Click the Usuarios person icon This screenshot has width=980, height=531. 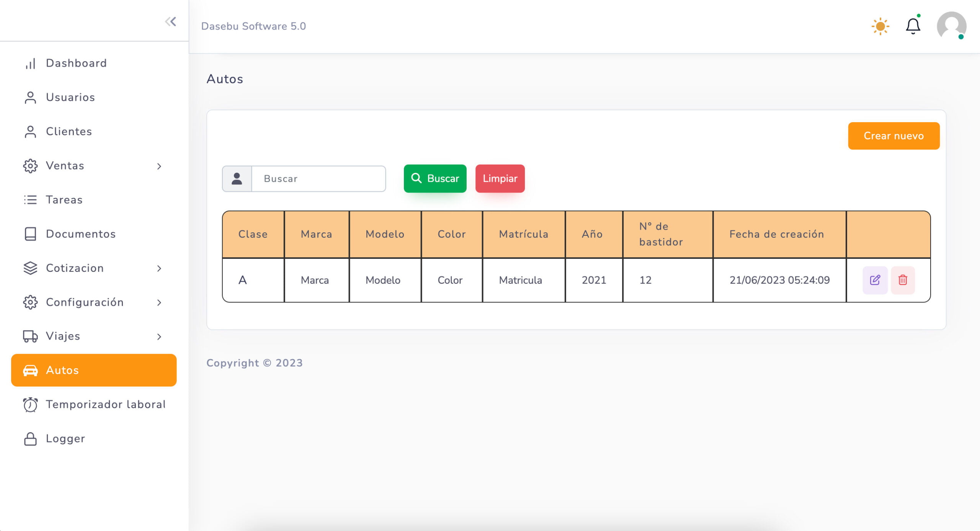pos(30,98)
